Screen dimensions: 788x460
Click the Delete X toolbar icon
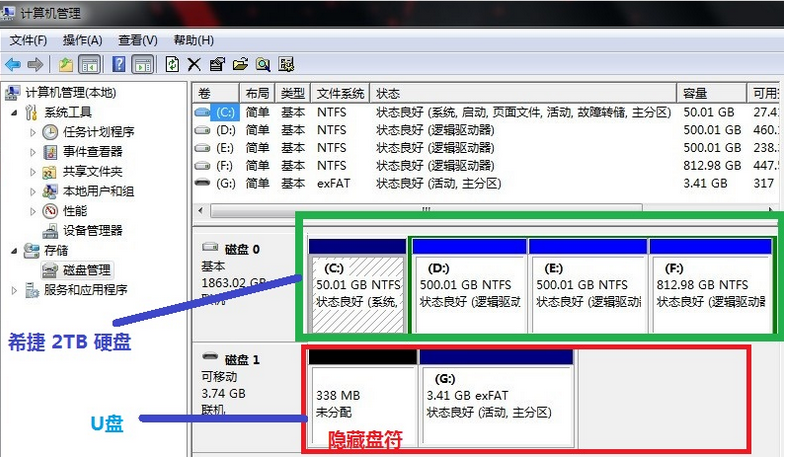[194, 64]
